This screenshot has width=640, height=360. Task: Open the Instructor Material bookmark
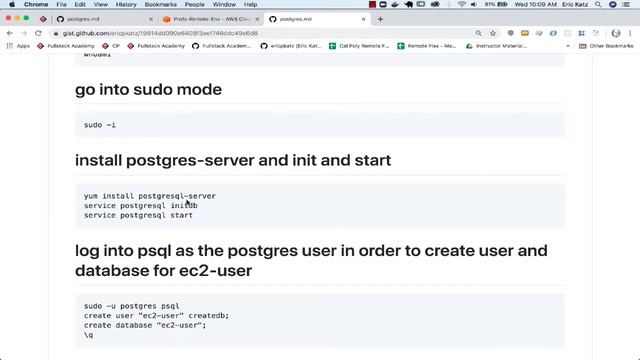tap(496, 46)
